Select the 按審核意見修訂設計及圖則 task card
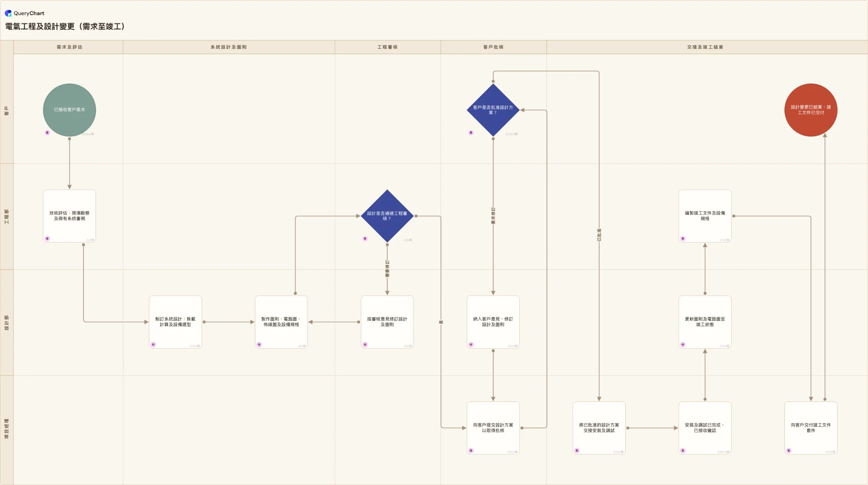 pyautogui.click(x=387, y=322)
